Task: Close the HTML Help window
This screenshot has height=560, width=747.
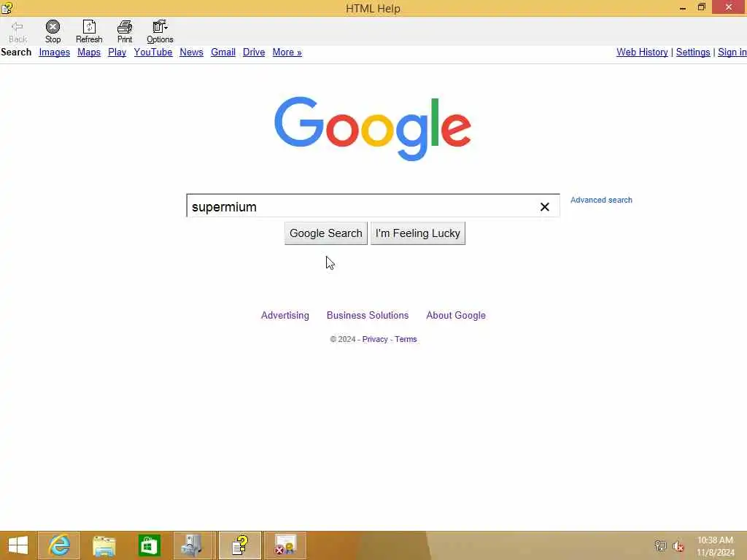Action: [x=729, y=7]
